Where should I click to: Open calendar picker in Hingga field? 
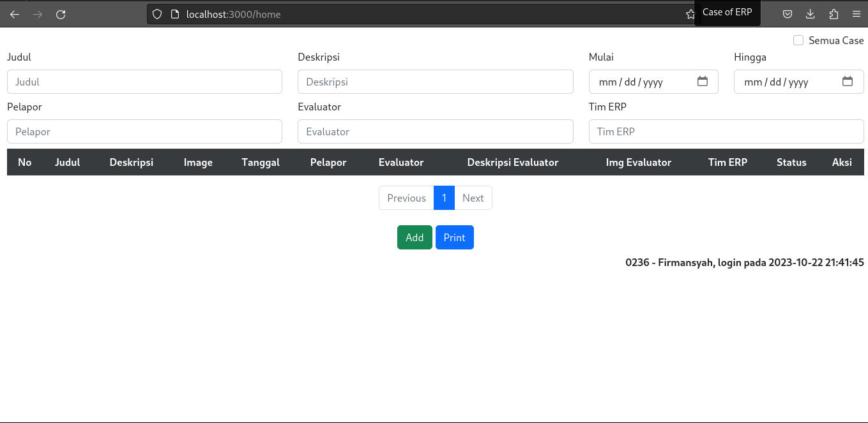point(848,82)
